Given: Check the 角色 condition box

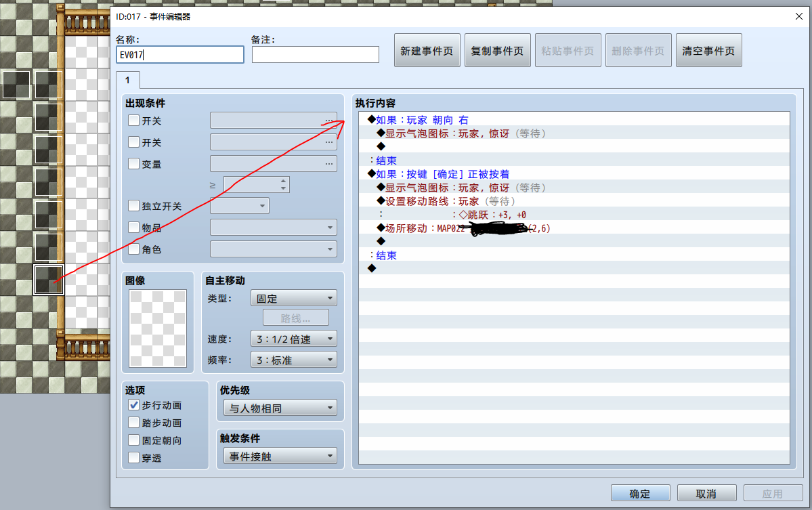Looking at the screenshot, I should point(133,249).
